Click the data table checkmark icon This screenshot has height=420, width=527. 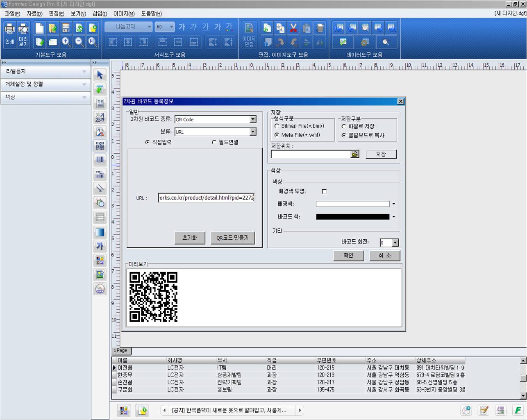(343, 42)
